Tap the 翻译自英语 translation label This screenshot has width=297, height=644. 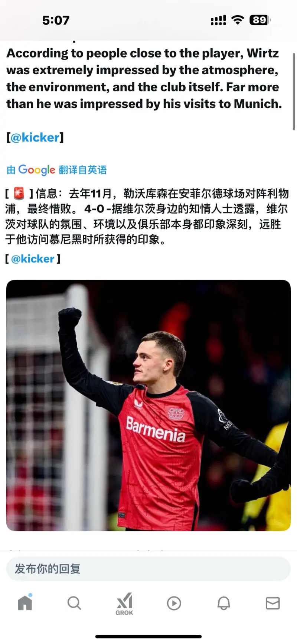pyautogui.click(x=83, y=170)
